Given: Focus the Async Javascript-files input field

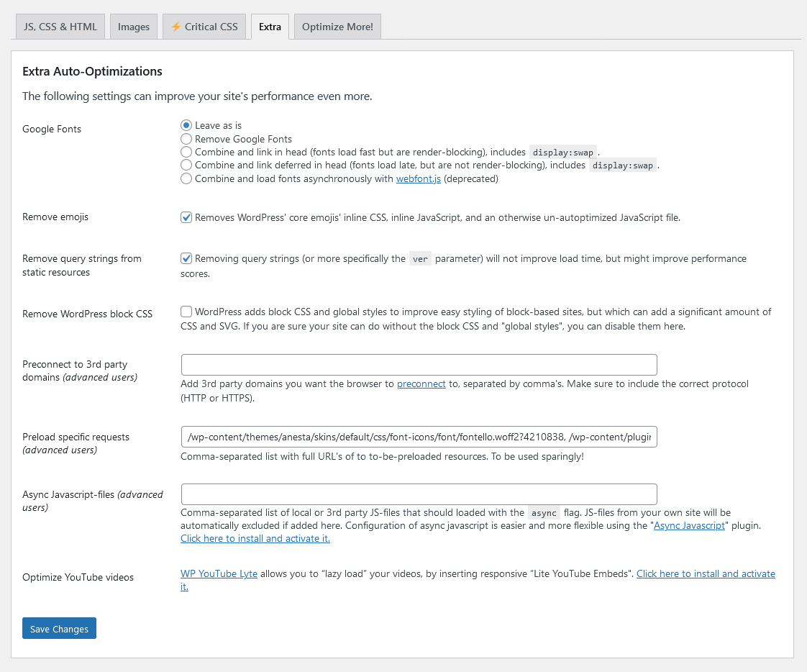Looking at the screenshot, I should tap(419, 494).
